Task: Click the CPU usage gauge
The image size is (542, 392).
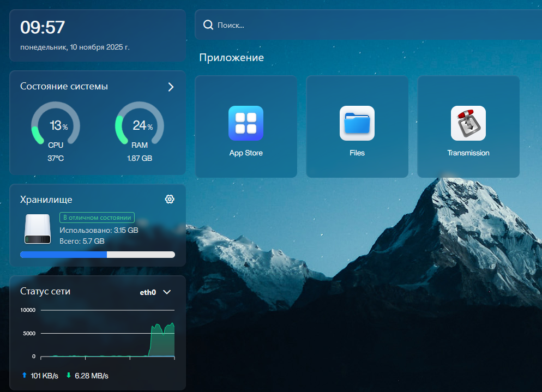Action: coord(56,123)
